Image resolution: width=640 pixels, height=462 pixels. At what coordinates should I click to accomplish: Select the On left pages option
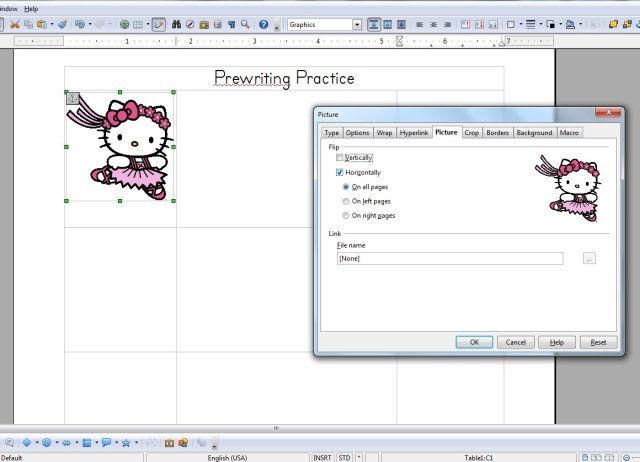[x=346, y=201]
